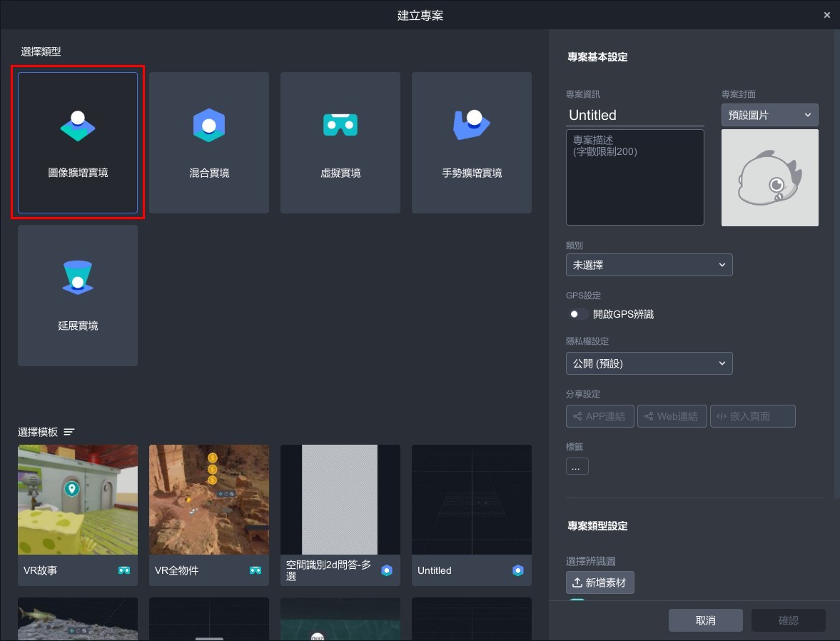
Task: Click the tag ellipsis button under 標籤
Action: point(577,467)
